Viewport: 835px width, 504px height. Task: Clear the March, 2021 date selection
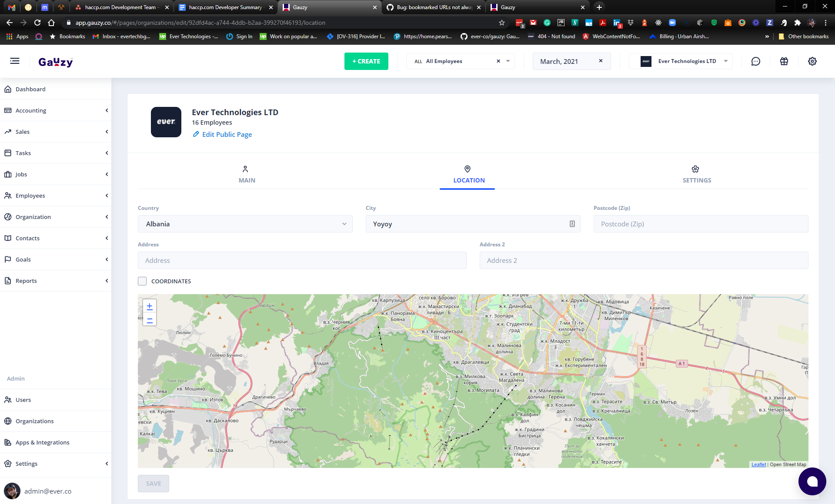click(x=601, y=61)
